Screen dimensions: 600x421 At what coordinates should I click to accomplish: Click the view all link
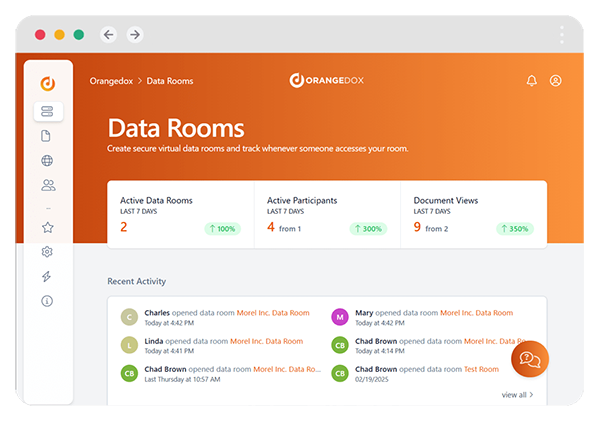click(x=517, y=395)
